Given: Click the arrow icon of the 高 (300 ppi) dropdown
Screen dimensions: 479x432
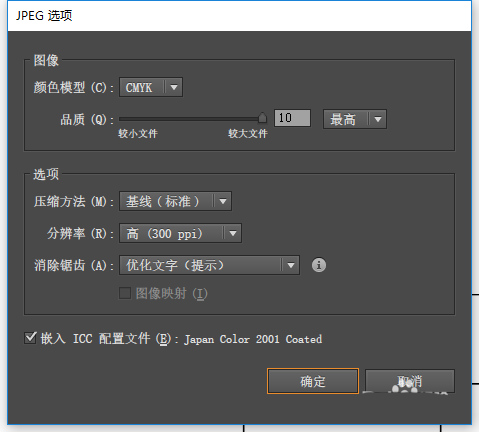Looking at the screenshot, I should tap(233, 233).
